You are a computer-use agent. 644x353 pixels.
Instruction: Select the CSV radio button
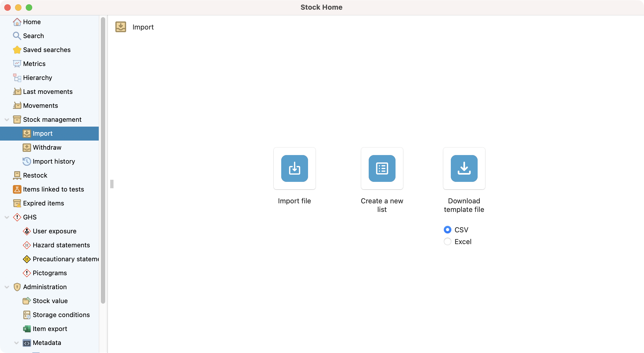[447, 230]
